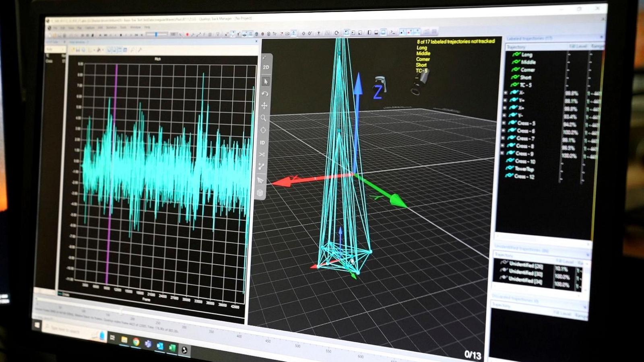This screenshot has width=644, height=362.
Task: Activate the ID quick identification tool
Action: click(262, 142)
